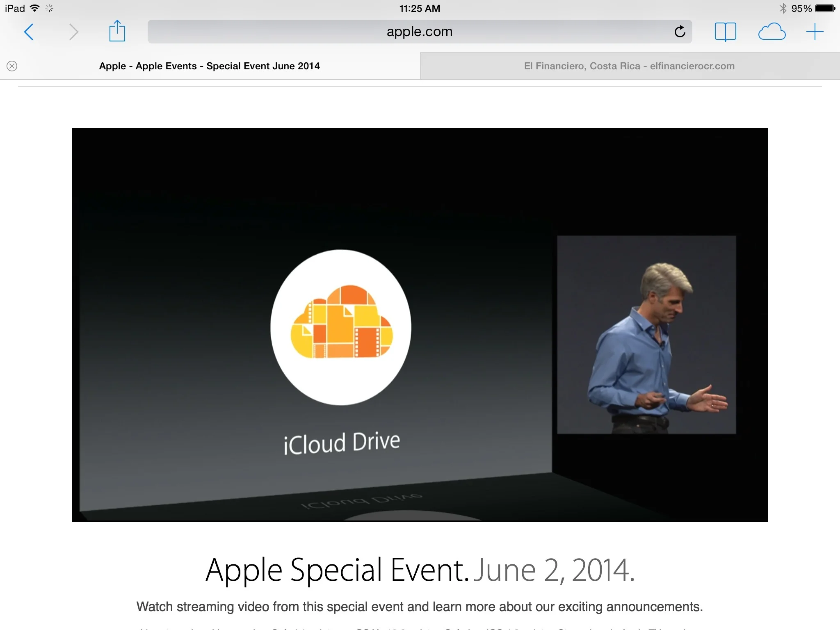Add a new tab with plus icon
840x630 pixels.
(815, 32)
